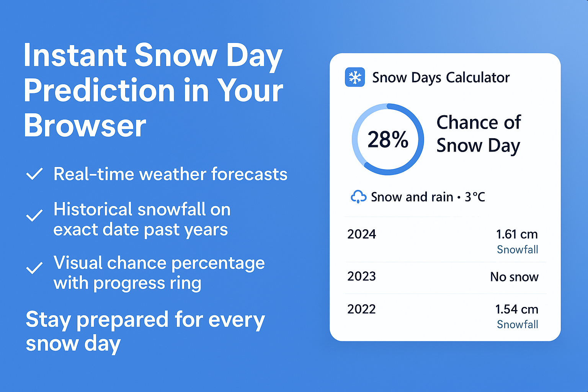Click the Real-time weather forecasts text

point(170,174)
